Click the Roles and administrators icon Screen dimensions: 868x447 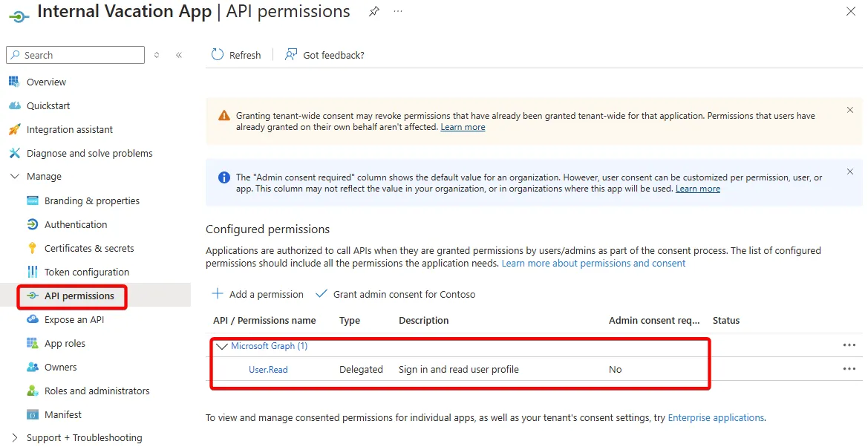point(33,391)
